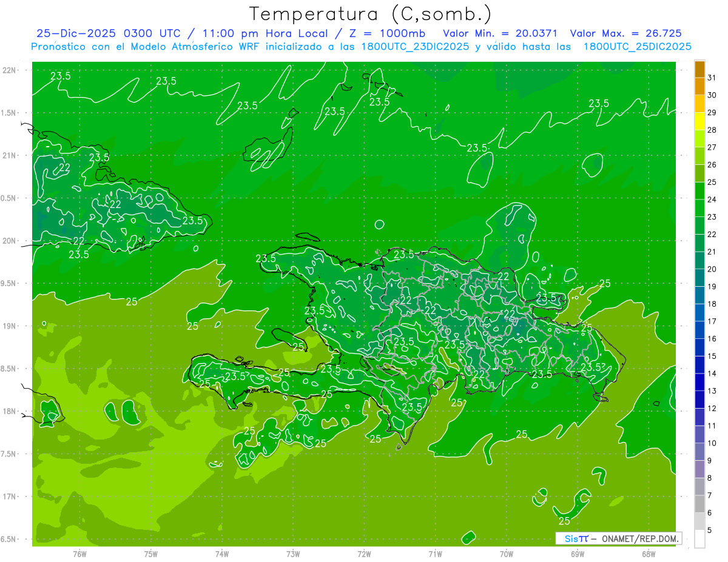Click the 'Temperatura (C,somb.)' chart title
The height and width of the screenshot is (562, 728).
click(x=371, y=13)
